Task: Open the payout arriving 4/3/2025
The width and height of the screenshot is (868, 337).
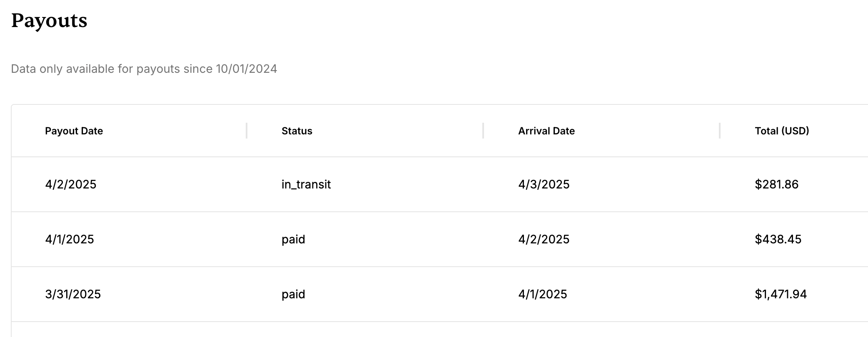Action: tap(544, 184)
